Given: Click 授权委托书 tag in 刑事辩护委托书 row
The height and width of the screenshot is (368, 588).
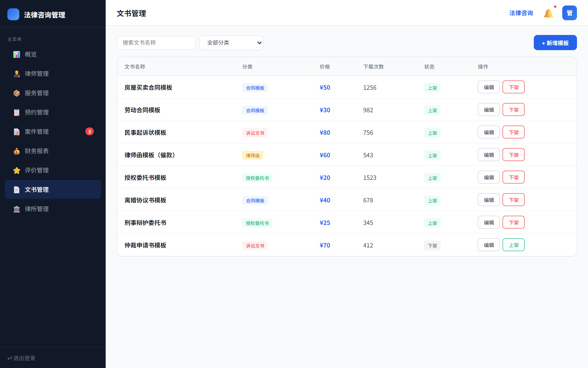Looking at the screenshot, I should point(257,223).
